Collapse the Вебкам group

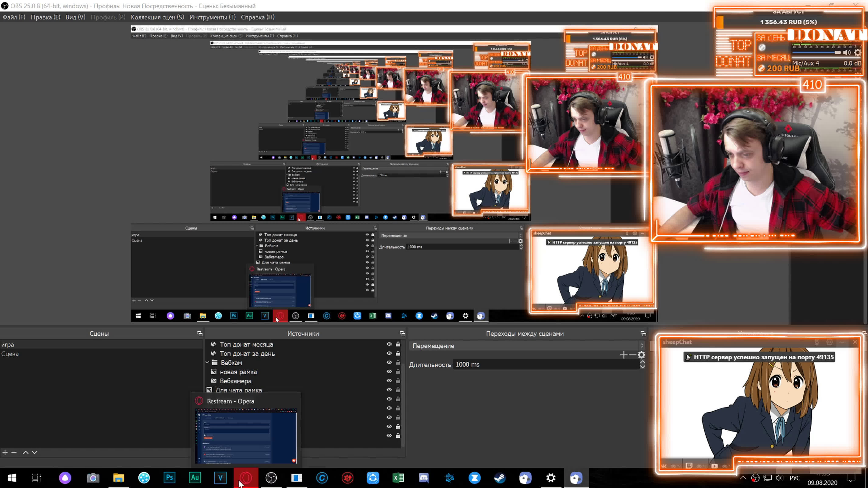tap(207, 363)
